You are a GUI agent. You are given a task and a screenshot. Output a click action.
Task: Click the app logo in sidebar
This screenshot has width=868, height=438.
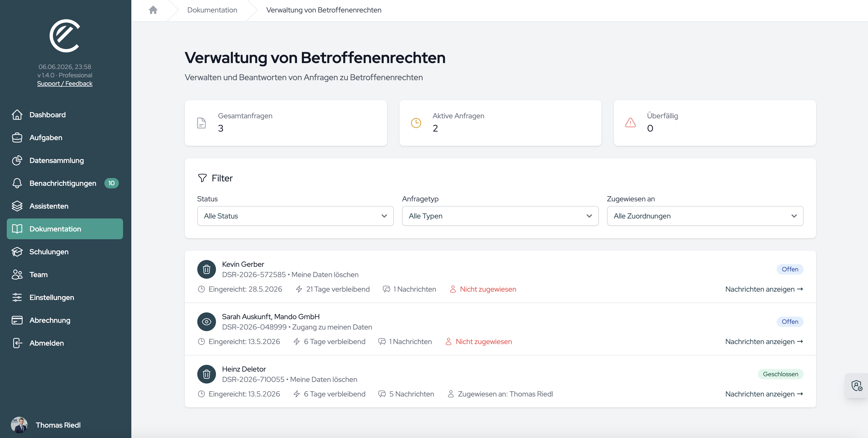click(x=65, y=36)
